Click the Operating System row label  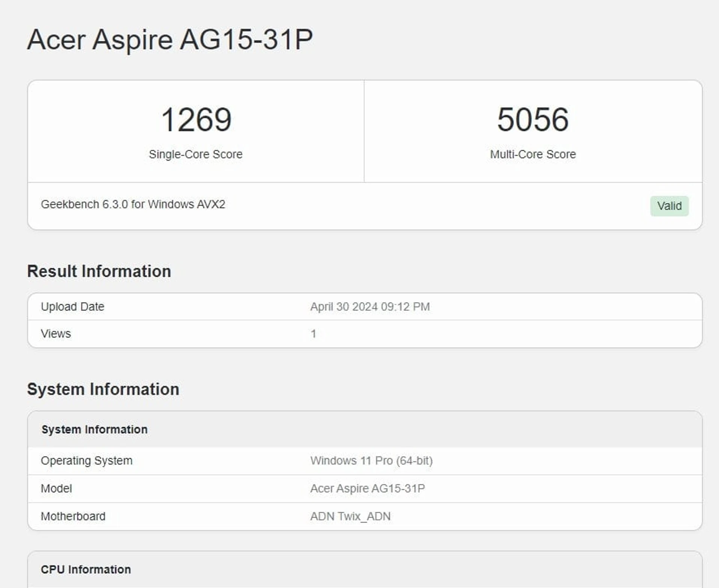tap(87, 461)
